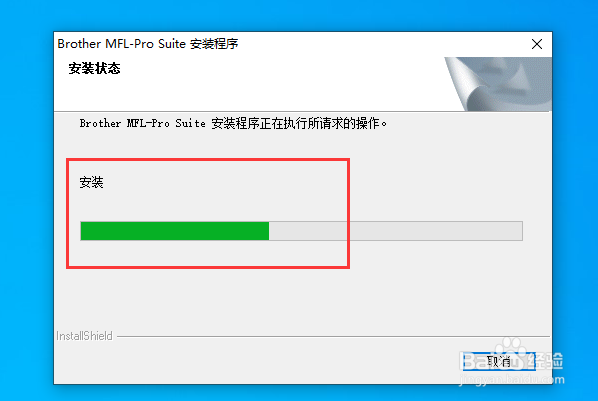The image size is (598, 401).
Task: Click the 经验 watermark characters
Action: [x=547, y=361]
